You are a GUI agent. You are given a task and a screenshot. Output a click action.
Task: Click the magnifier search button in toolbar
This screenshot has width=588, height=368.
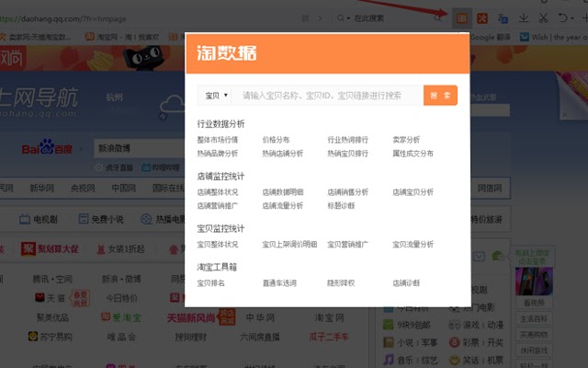click(x=437, y=18)
